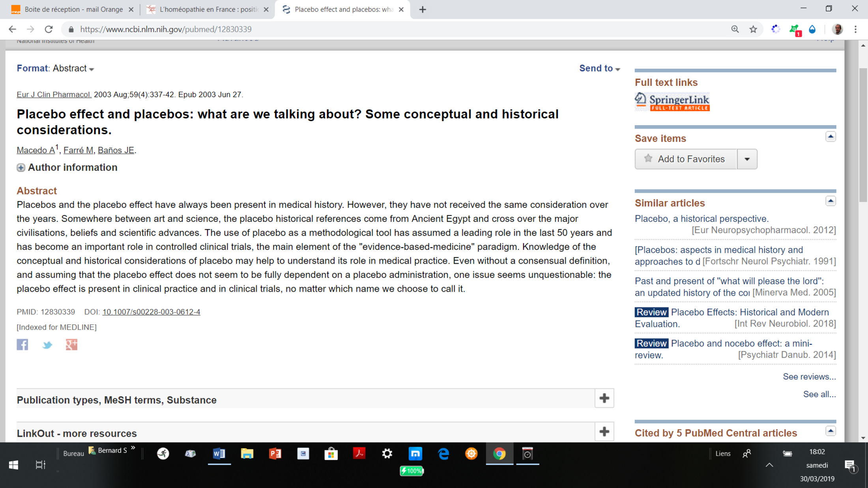
Task: Switch to Boite de réception mail tab
Action: pyautogui.click(x=73, y=9)
